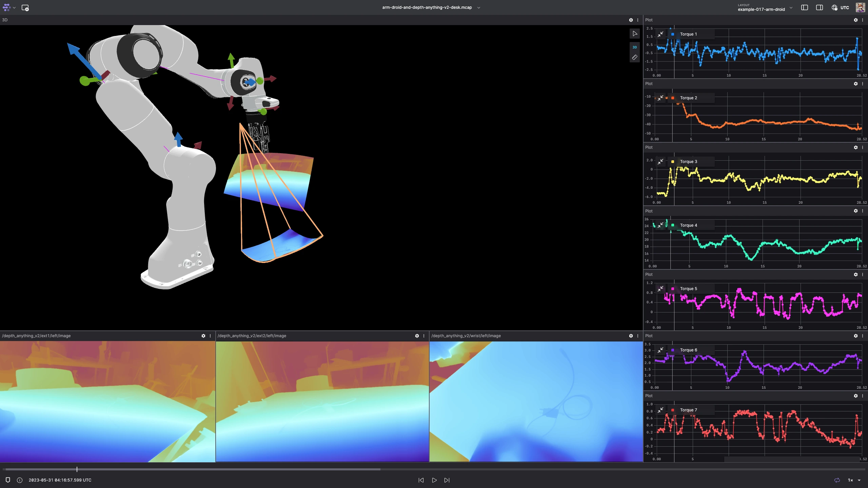This screenshot has height=488, width=868.
Task: Click the add panel icon in the top toolbar
Action: [25, 7]
